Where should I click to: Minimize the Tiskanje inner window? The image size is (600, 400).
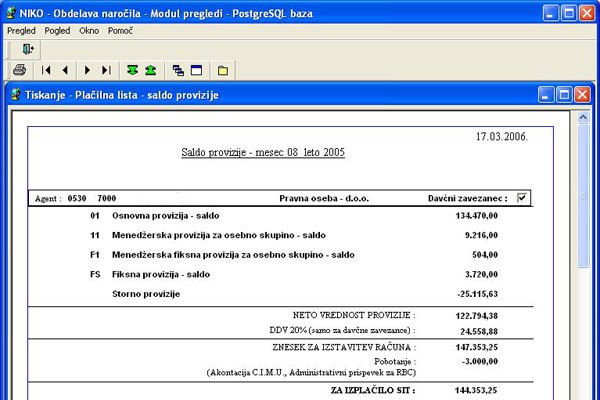[546, 95]
